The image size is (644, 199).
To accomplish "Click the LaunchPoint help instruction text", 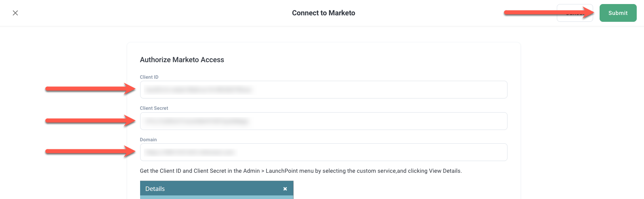I will [x=300, y=171].
